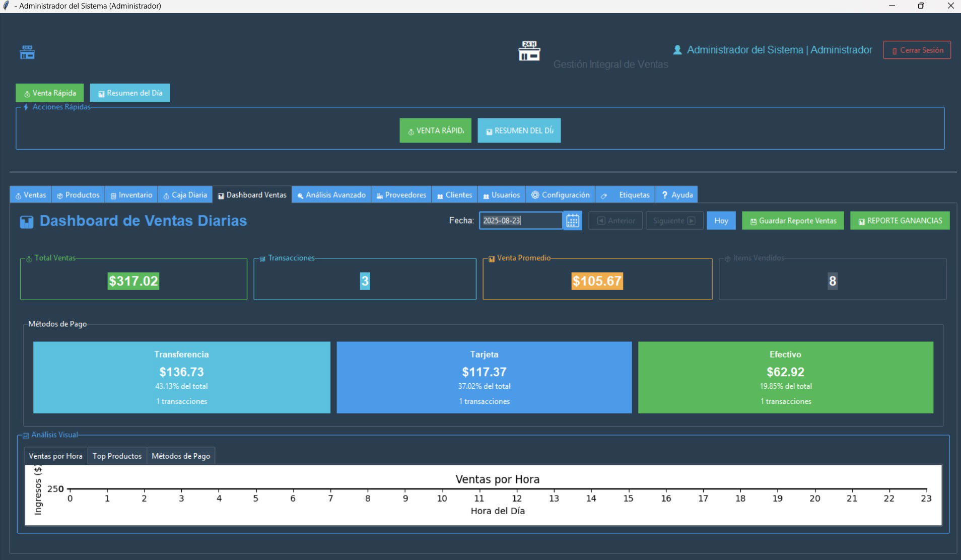Click into the Fecha date field
The height and width of the screenshot is (560, 961).
click(x=520, y=221)
